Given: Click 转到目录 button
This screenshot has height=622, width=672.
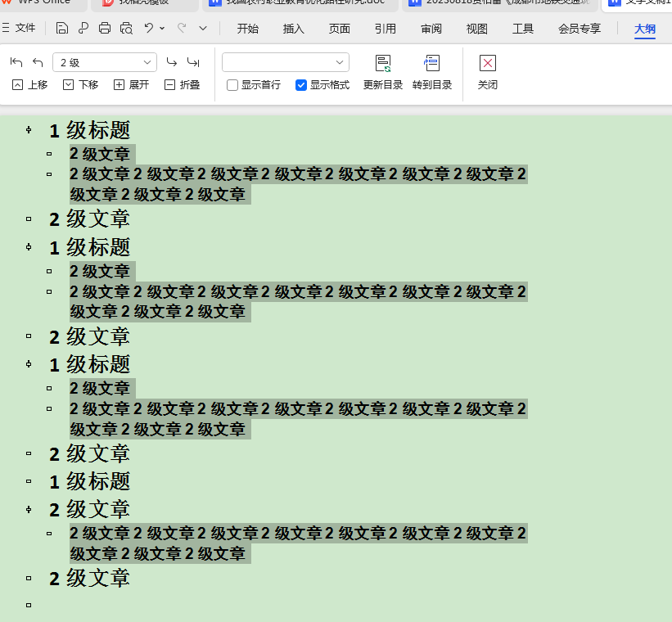Looking at the screenshot, I should 432,73.
